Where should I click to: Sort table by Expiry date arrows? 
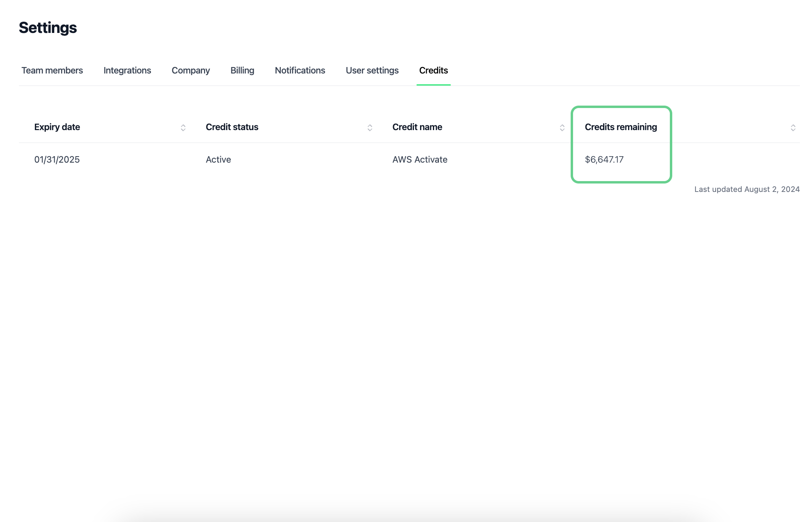183,128
